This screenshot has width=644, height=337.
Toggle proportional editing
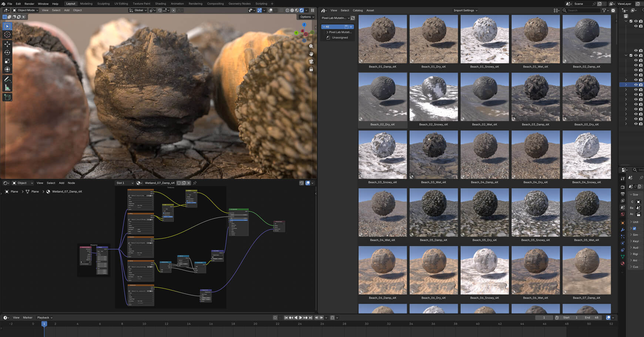click(x=174, y=10)
